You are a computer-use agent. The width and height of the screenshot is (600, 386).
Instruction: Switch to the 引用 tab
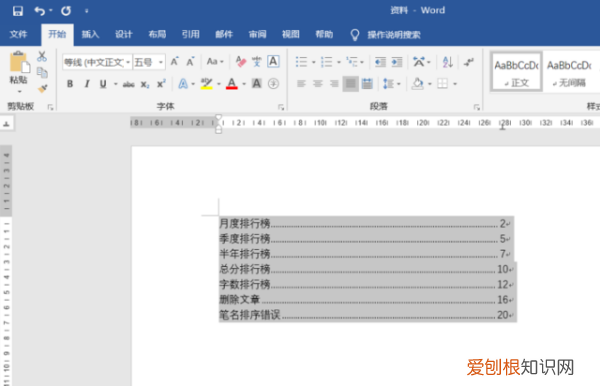191,34
